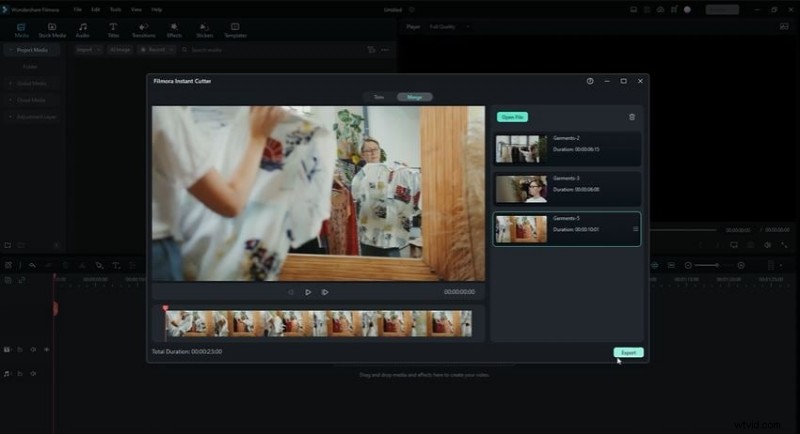
Task: Step to next frame in preview
Action: coord(325,292)
